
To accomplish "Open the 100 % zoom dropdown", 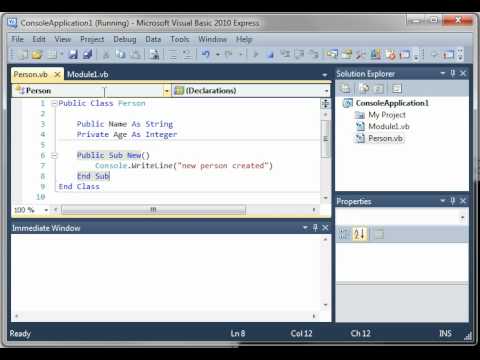I will tap(46, 210).
